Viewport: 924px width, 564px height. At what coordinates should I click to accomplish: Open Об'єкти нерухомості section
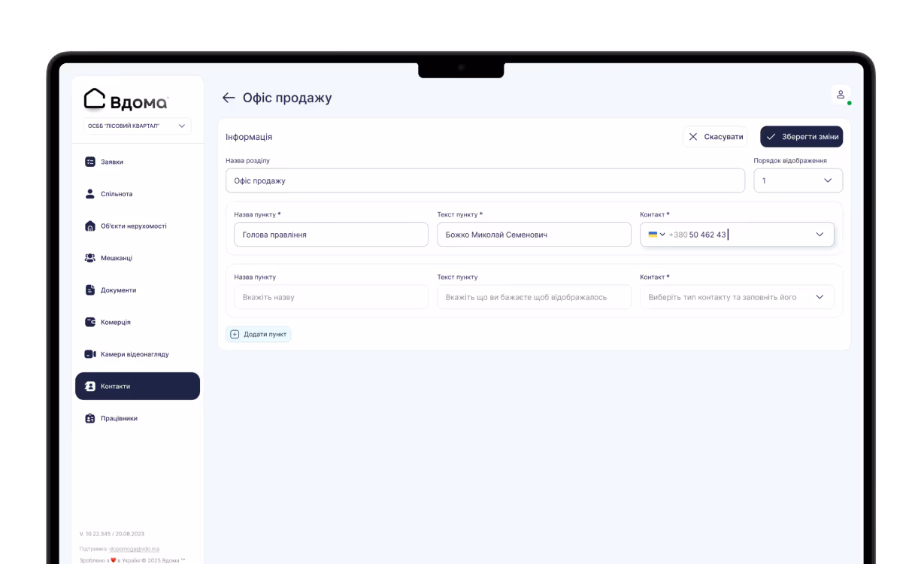tap(138, 226)
